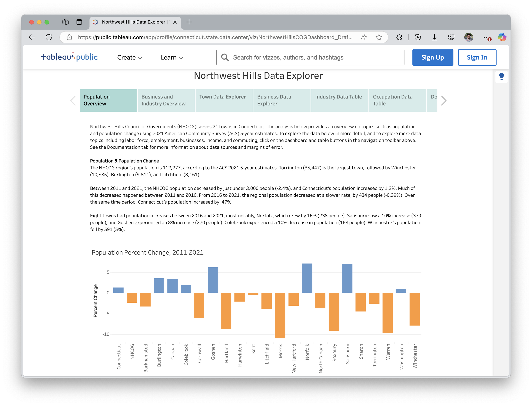Launch the Copilot sidebar icon

coord(502,37)
